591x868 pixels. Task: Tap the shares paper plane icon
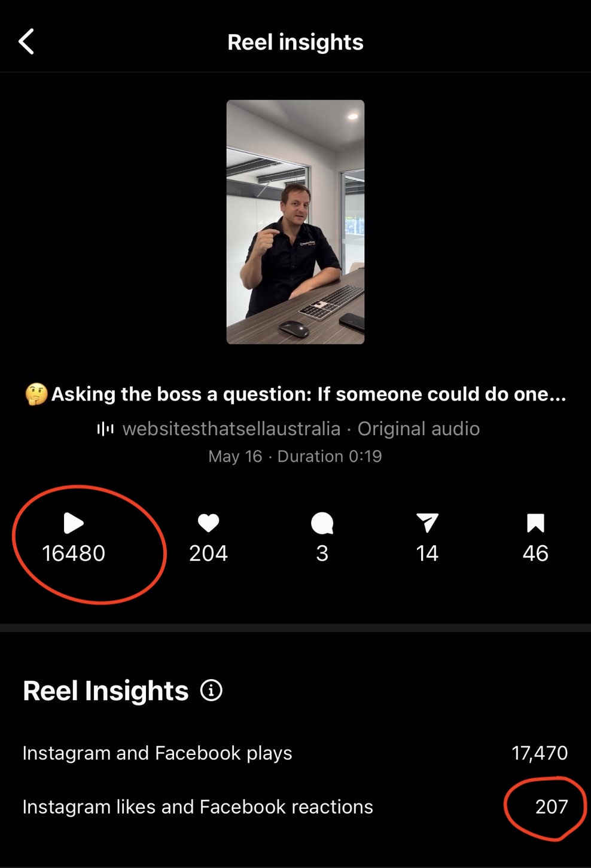pos(427,523)
